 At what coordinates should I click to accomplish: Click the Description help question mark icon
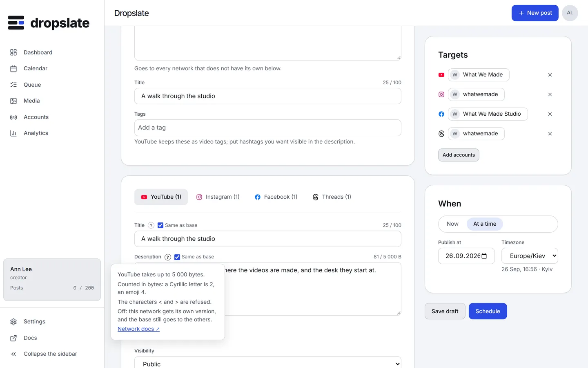pyautogui.click(x=168, y=257)
